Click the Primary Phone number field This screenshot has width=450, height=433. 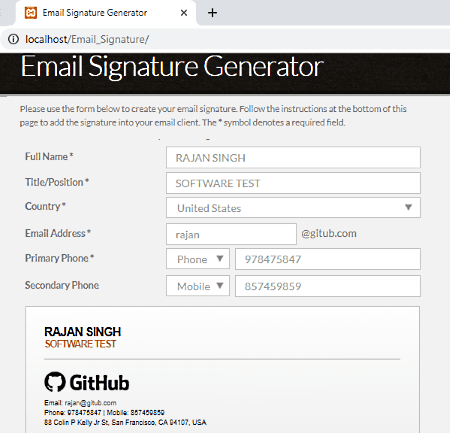328,259
